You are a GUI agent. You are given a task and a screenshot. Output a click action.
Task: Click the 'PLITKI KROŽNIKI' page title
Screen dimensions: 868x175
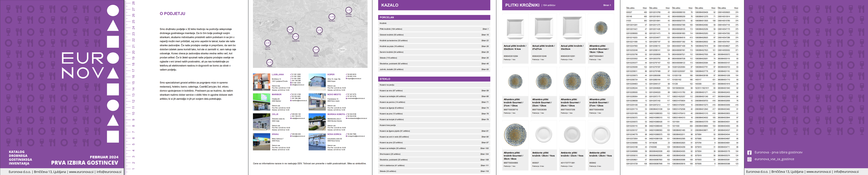[x=522, y=5]
